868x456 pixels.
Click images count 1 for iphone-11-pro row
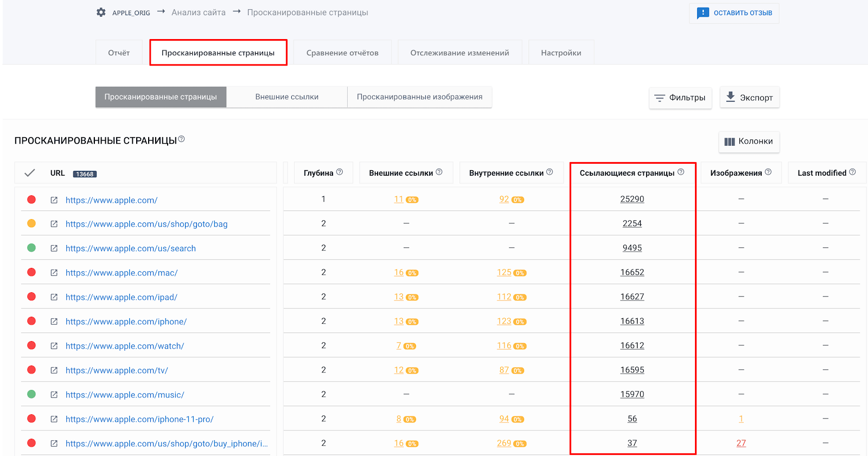(741, 419)
